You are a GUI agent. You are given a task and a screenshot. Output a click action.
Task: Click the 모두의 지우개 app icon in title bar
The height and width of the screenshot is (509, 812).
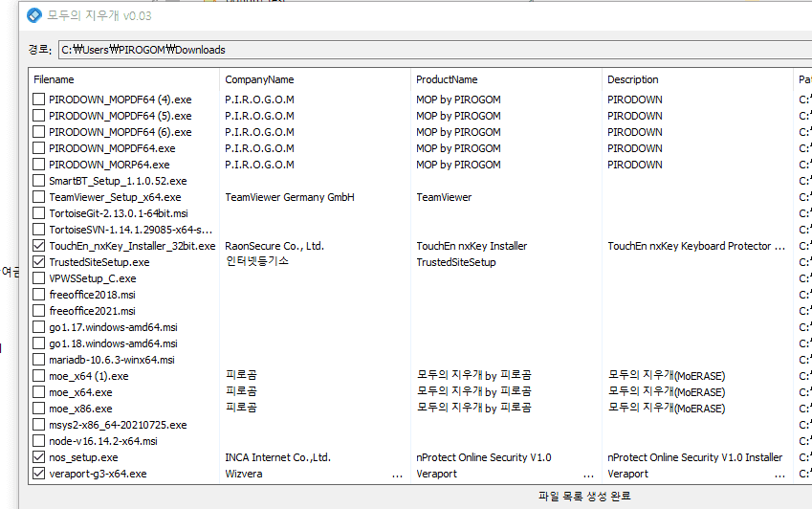34,15
